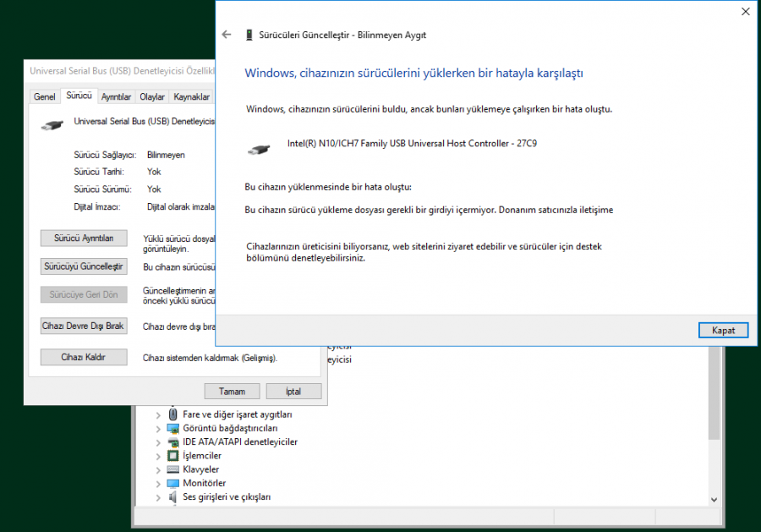Click the Klavyeler keyboard icon

(173, 469)
